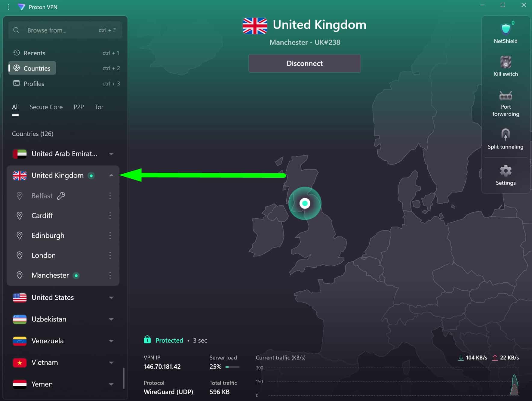Click the Edinburgh location pin icon
Screen dimensions: 532x401
pyautogui.click(x=20, y=236)
